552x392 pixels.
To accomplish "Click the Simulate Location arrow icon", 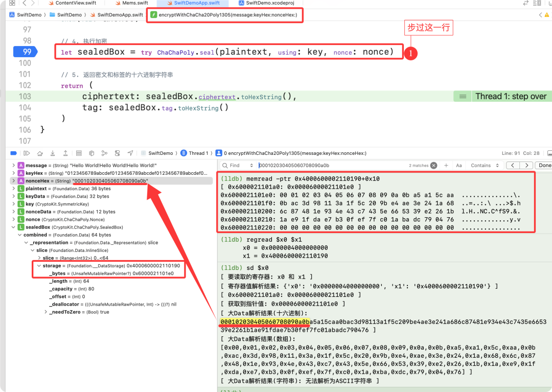I will pyautogui.click(x=130, y=153).
